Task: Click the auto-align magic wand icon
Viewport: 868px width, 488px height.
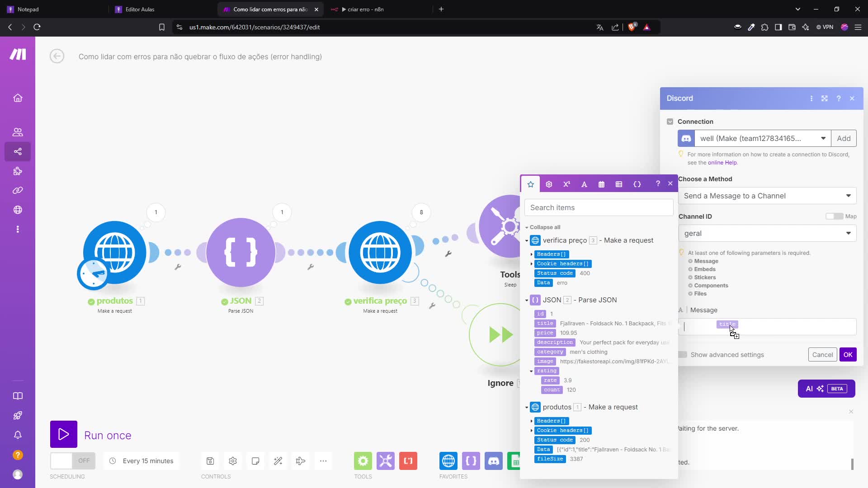Action: pos(278,461)
